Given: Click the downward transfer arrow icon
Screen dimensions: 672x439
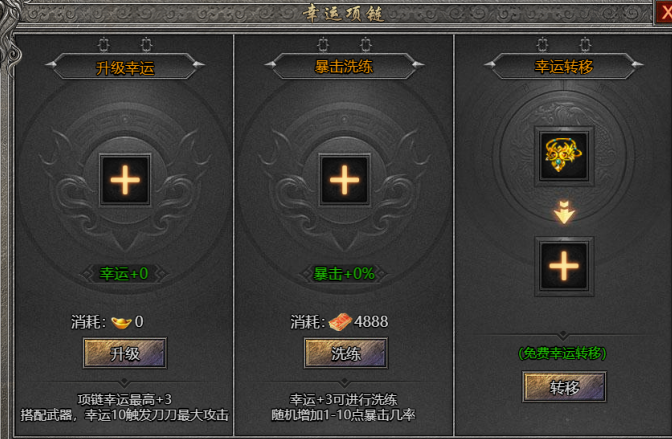Looking at the screenshot, I should coord(564,212).
